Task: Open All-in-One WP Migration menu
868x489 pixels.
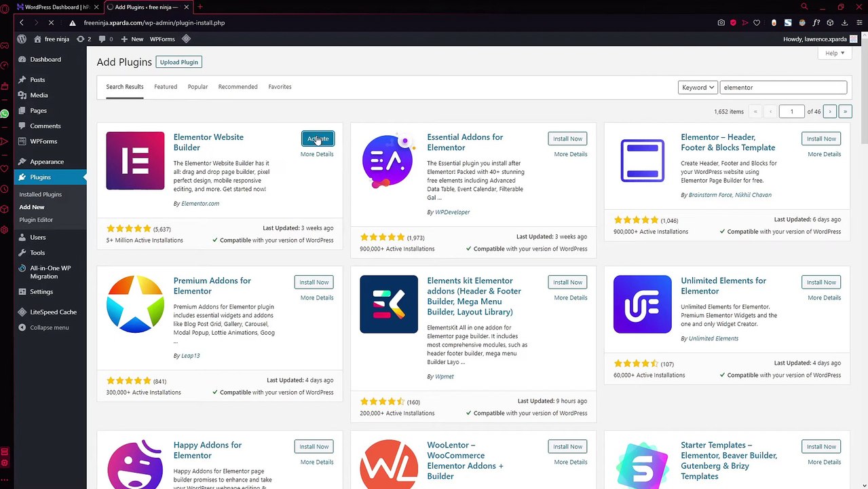Action: coord(51,272)
